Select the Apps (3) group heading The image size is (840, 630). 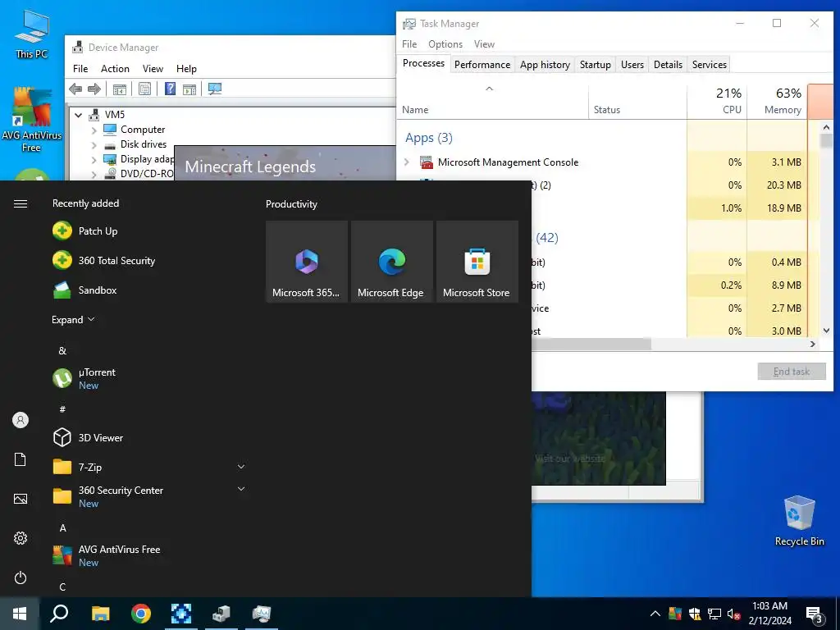tap(428, 138)
